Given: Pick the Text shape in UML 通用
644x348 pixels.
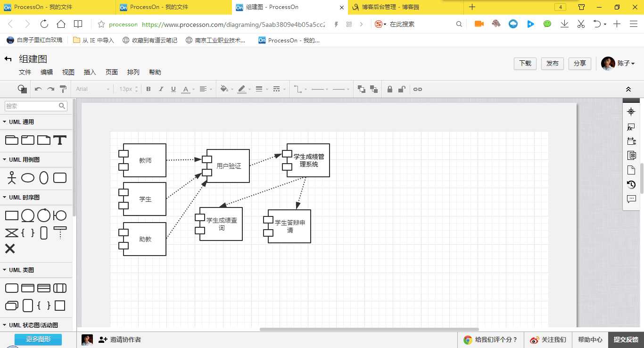Looking at the screenshot, I should pyautogui.click(x=60, y=140).
